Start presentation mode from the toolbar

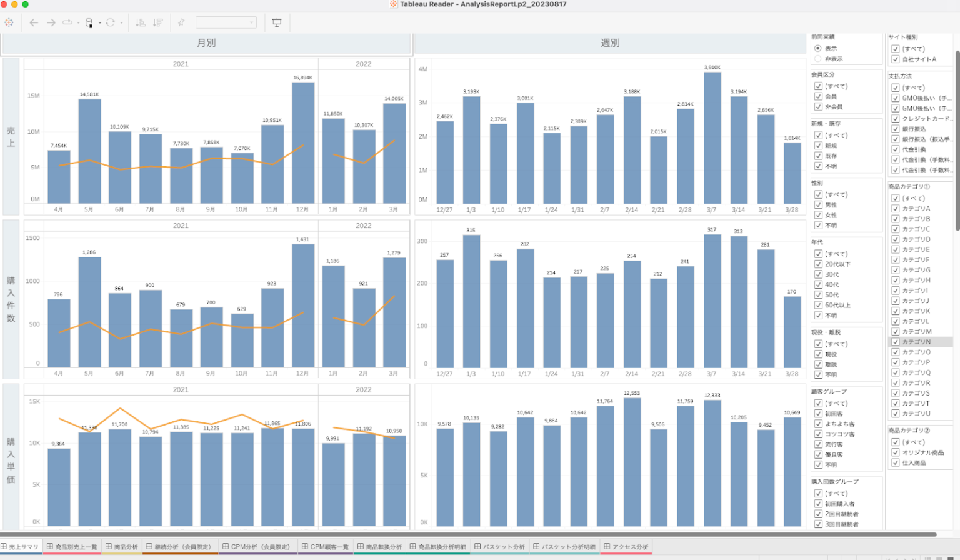pos(277,22)
